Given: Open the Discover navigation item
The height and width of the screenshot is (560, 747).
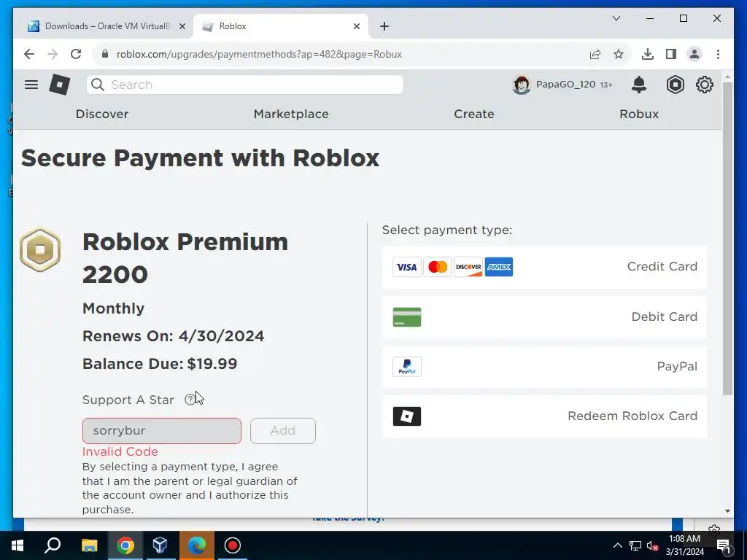Looking at the screenshot, I should pos(102,114).
